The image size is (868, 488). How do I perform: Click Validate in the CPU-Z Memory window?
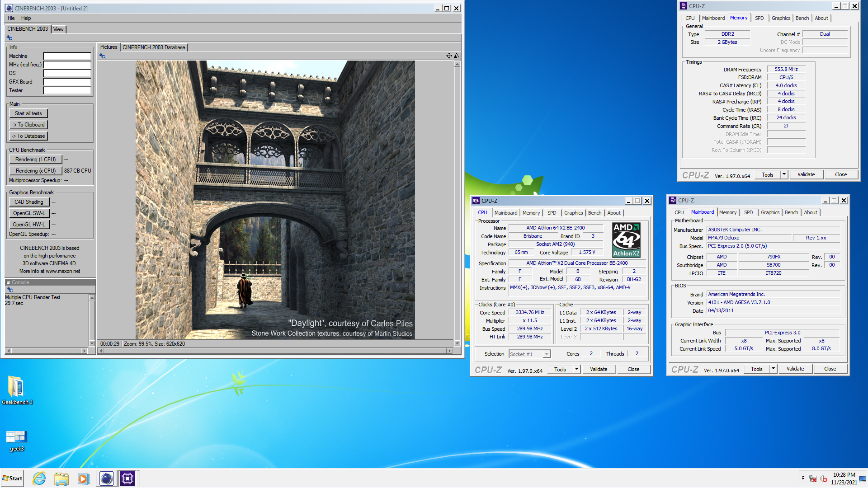[806, 174]
